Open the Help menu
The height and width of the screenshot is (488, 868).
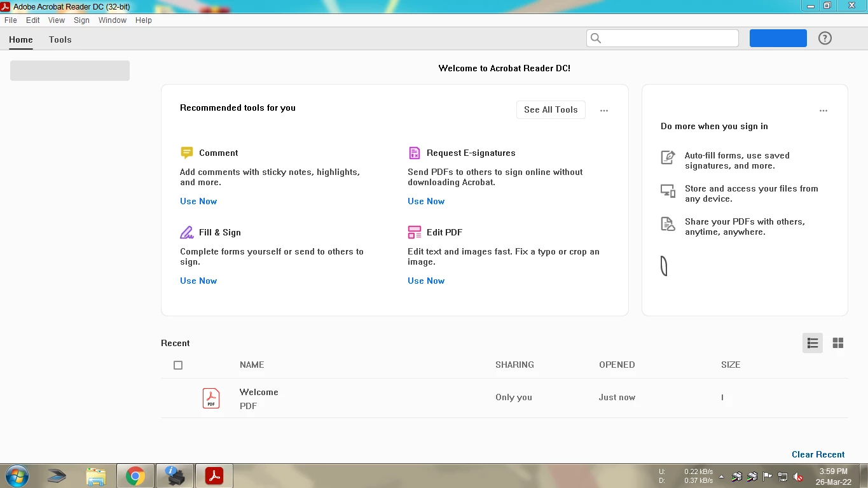point(144,20)
